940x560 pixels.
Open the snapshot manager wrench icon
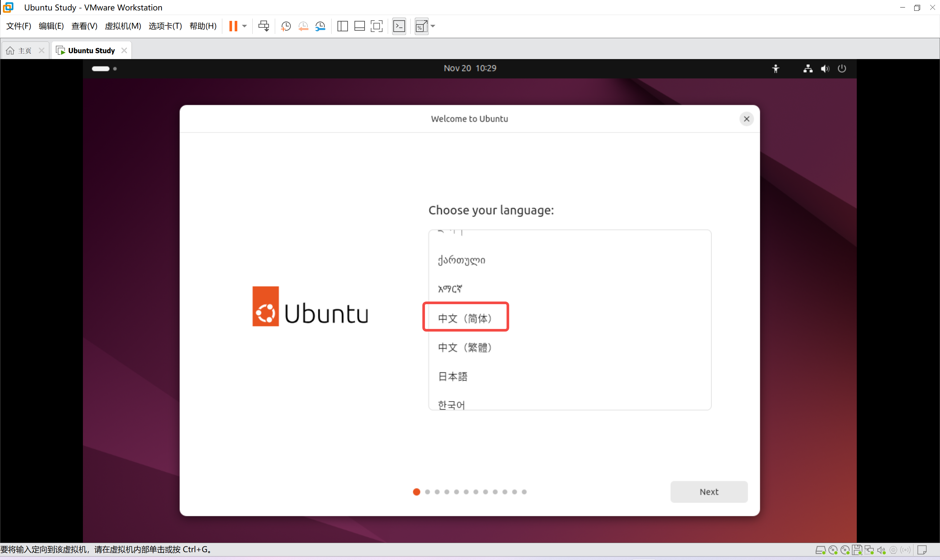320,26
